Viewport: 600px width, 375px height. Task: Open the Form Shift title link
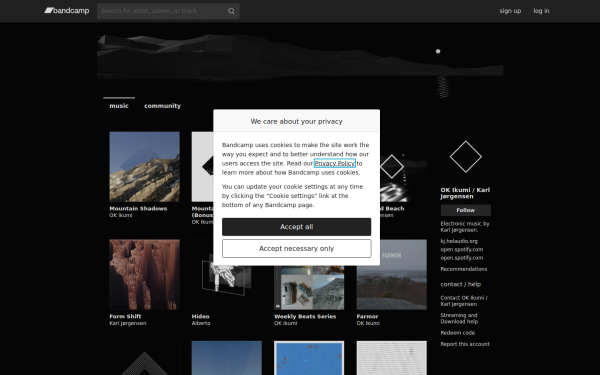125,316
